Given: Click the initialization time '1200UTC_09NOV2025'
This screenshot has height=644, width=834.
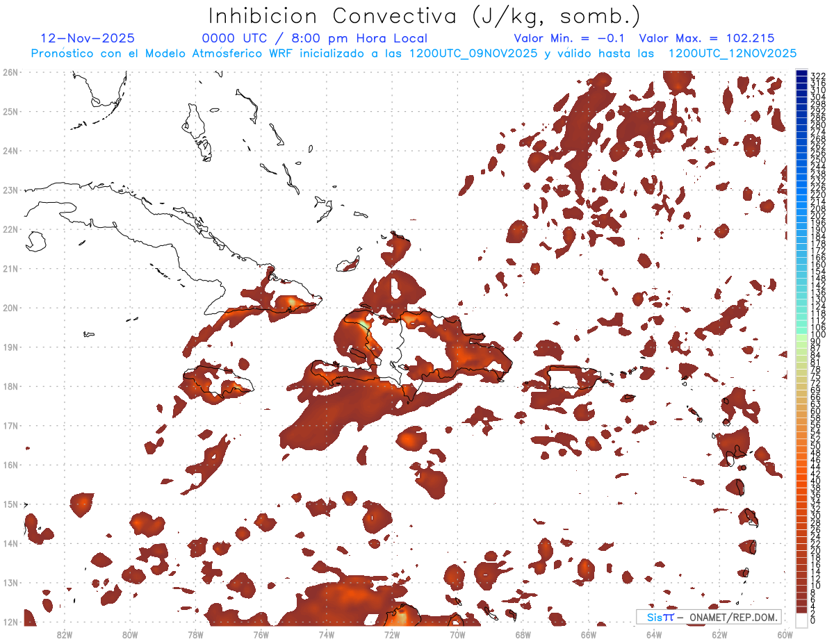Looking at the screenshot, I should point(473,53).
